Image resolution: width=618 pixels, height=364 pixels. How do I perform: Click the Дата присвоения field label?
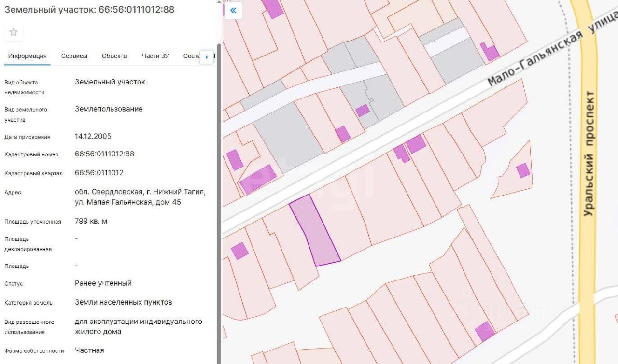pyautogui.click(x=28, y=137)
